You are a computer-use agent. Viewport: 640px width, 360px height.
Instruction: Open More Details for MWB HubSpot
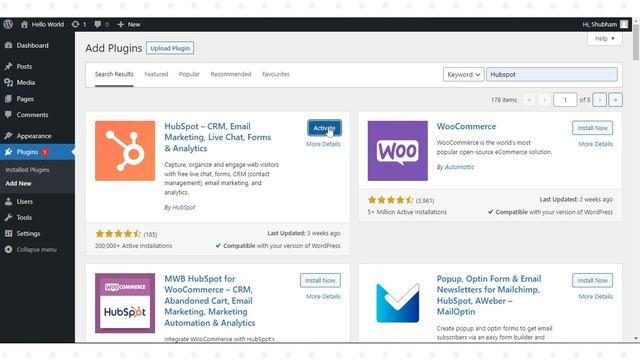pyautogui.click(x=323, y=296)
